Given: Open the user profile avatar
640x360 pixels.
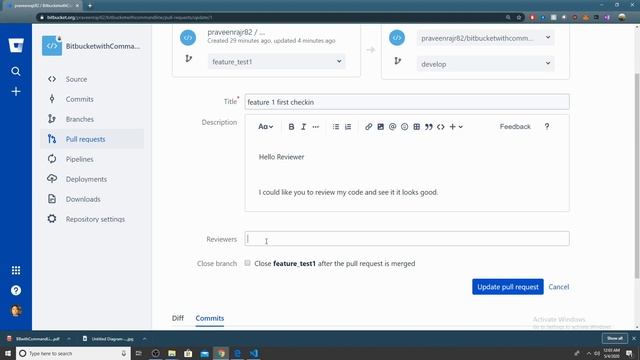Looking at the screenshot, I should pos(16,311).
